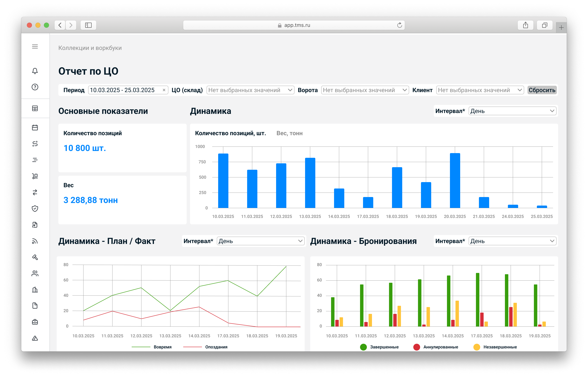
Task: Open the hamburger menu in the sidebar
Action: point(35,46)
